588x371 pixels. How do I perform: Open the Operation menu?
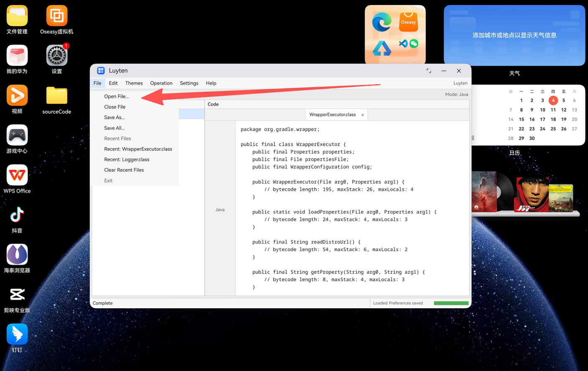point(161,83)
